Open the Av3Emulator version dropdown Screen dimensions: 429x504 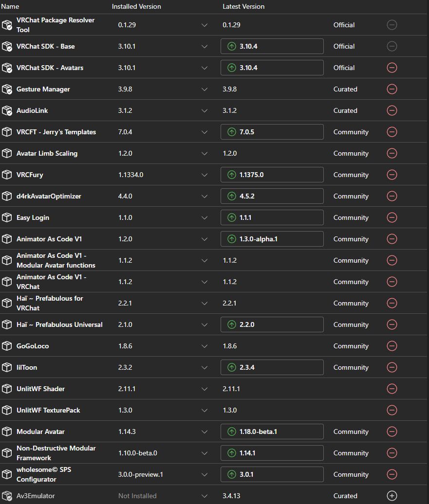[205, 496]
